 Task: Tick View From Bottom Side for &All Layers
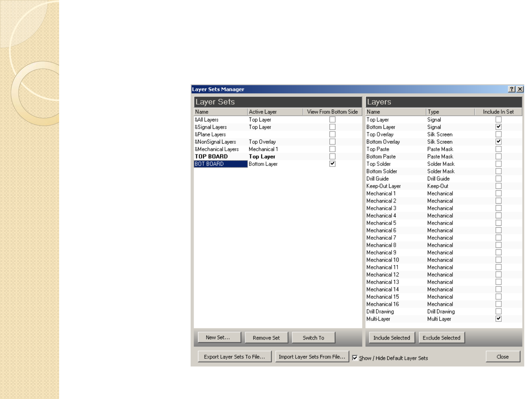332,120
